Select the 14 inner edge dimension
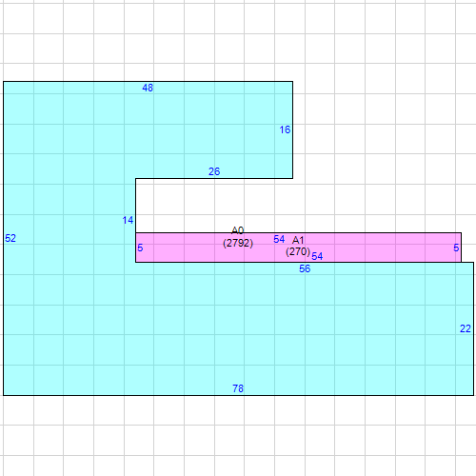 click(x=128, y=220)
